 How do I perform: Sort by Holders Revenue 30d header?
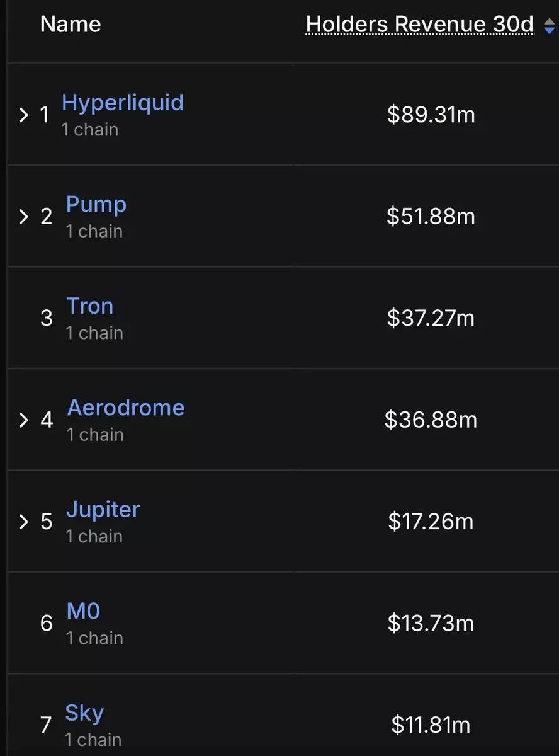tap(419, 25)
